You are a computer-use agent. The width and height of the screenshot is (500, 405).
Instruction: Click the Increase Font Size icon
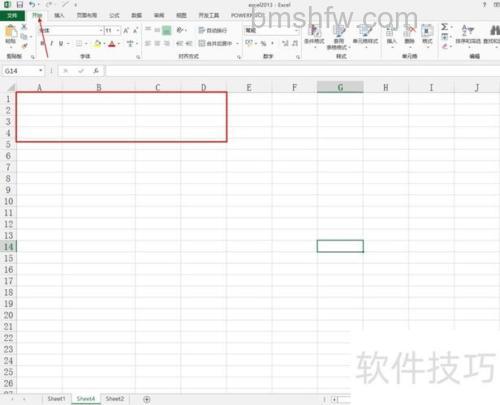tap(126, 31)
